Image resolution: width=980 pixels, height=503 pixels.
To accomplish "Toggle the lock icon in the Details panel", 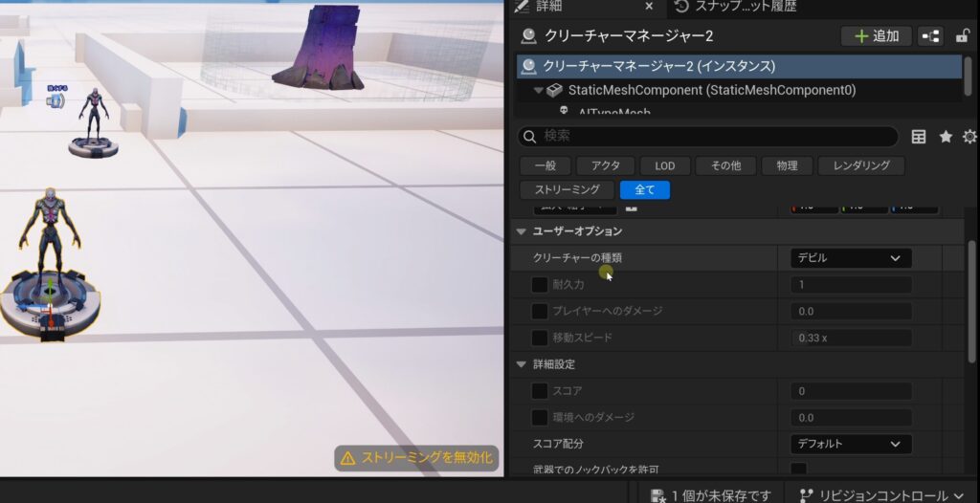I will (x=965, y=36).
